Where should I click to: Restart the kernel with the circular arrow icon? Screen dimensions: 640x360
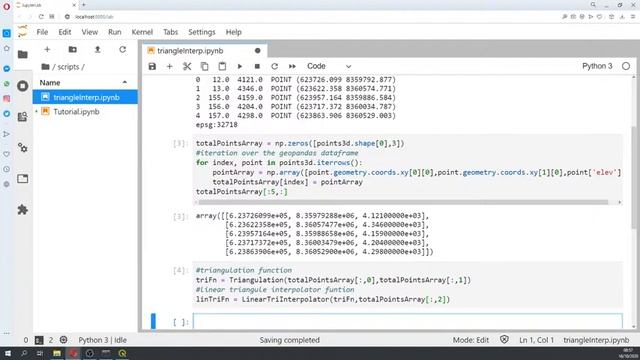click(x=275, y=66)
